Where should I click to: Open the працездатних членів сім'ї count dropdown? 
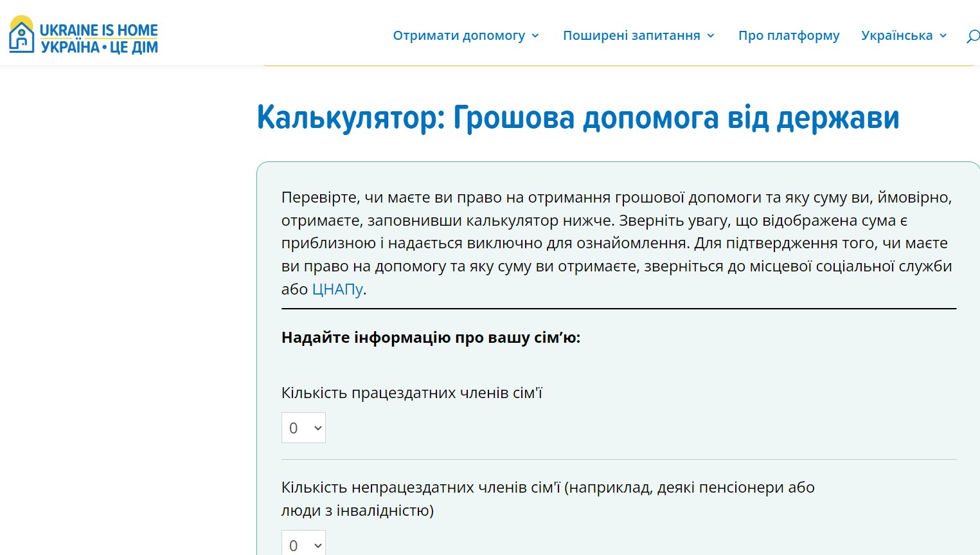303,428
